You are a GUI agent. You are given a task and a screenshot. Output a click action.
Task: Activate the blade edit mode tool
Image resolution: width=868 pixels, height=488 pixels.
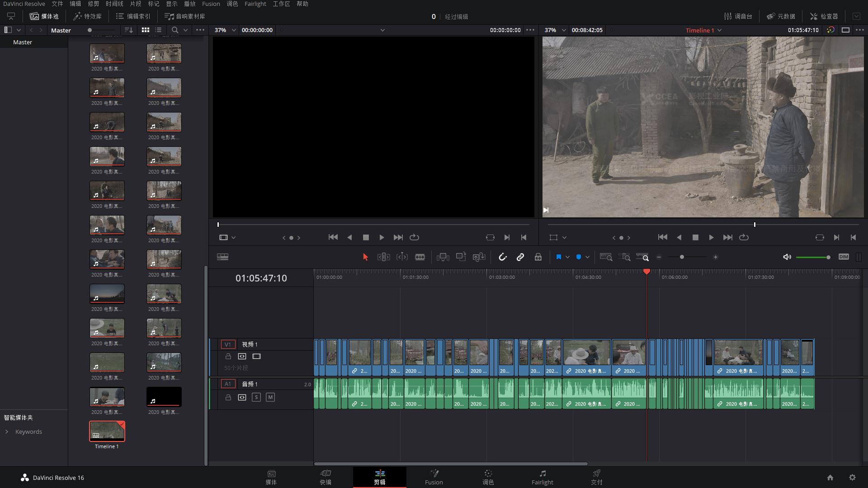[420, 257]
